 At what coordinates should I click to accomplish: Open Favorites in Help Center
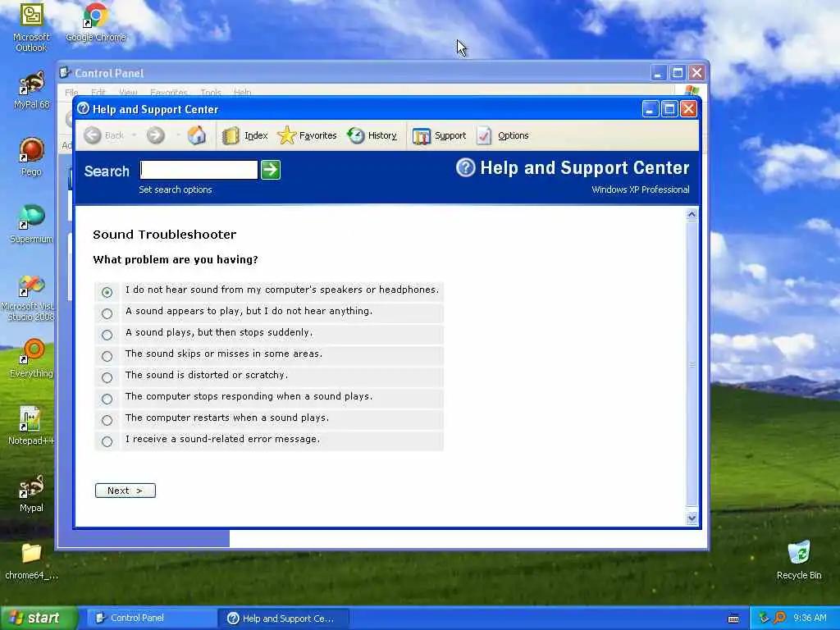tap(307, 135)
